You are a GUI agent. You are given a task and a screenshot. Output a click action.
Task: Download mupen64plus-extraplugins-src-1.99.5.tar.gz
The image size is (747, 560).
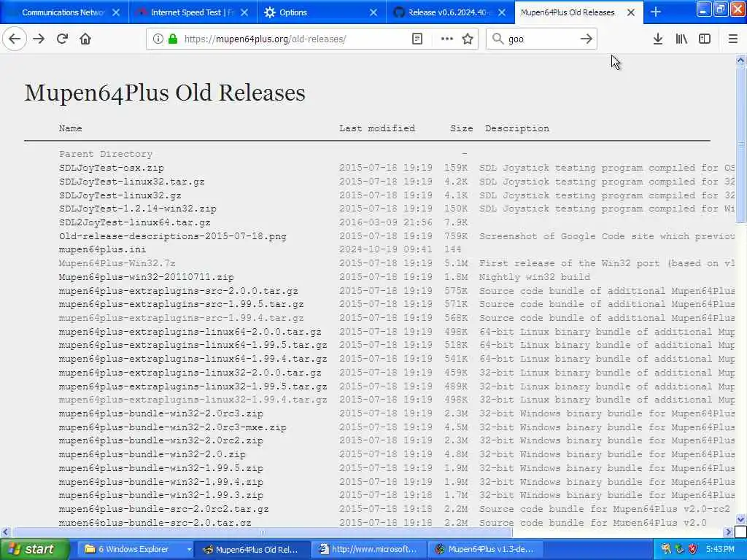tap(182, 304)
